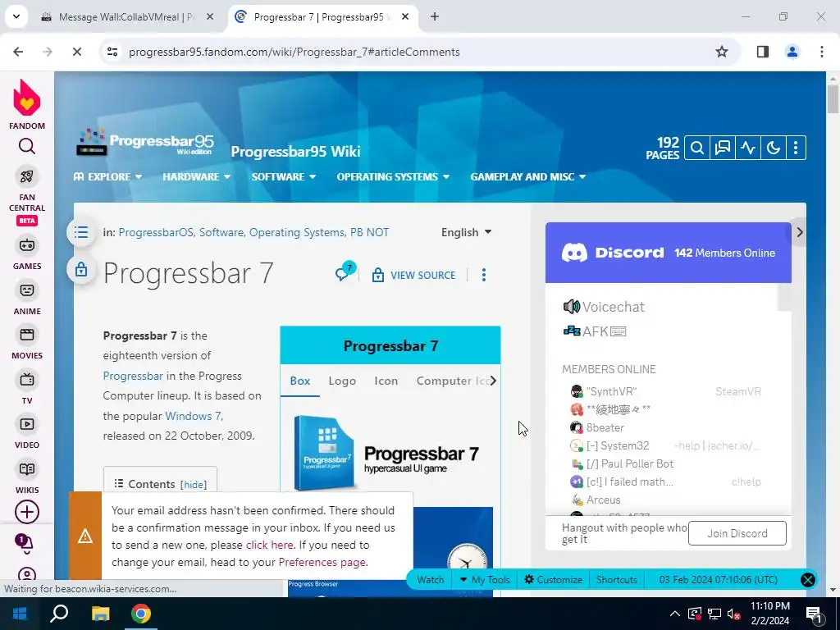Open File Explorer from the taskbar

100,614
